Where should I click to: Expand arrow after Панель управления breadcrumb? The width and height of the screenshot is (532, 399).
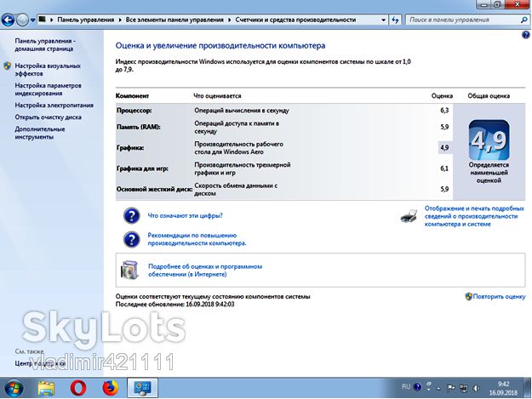(x=120, y=20)
